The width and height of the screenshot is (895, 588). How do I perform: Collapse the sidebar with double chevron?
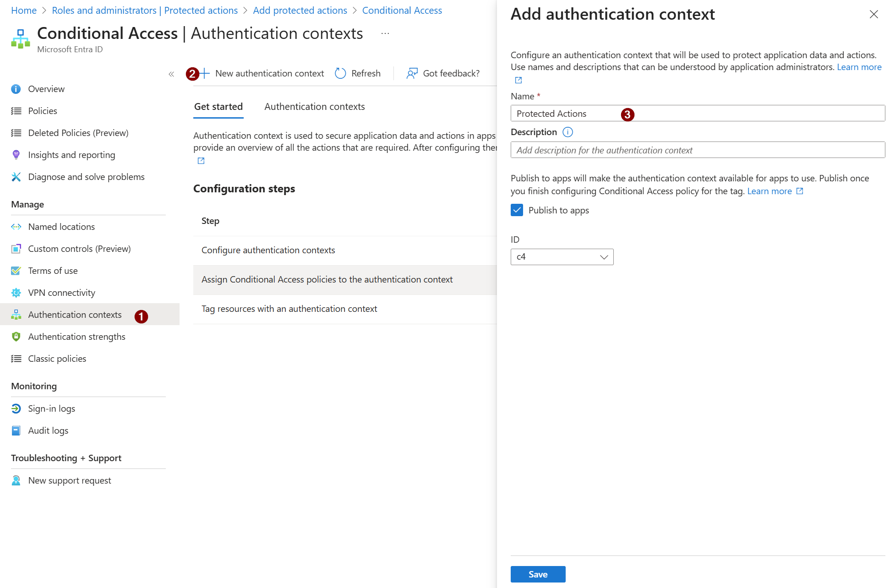[171, 74]
